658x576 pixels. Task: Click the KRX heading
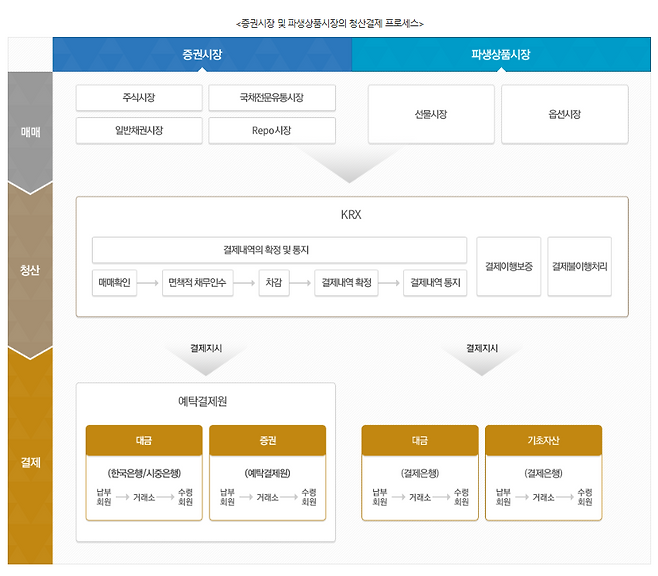pyautogui.click(x=351, y=215)
